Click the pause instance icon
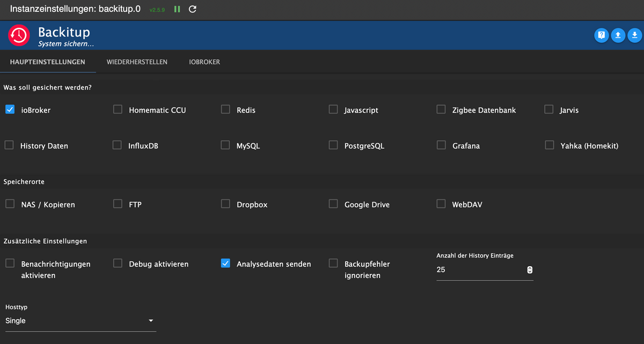Screen dimensions: 644x344 177,9
